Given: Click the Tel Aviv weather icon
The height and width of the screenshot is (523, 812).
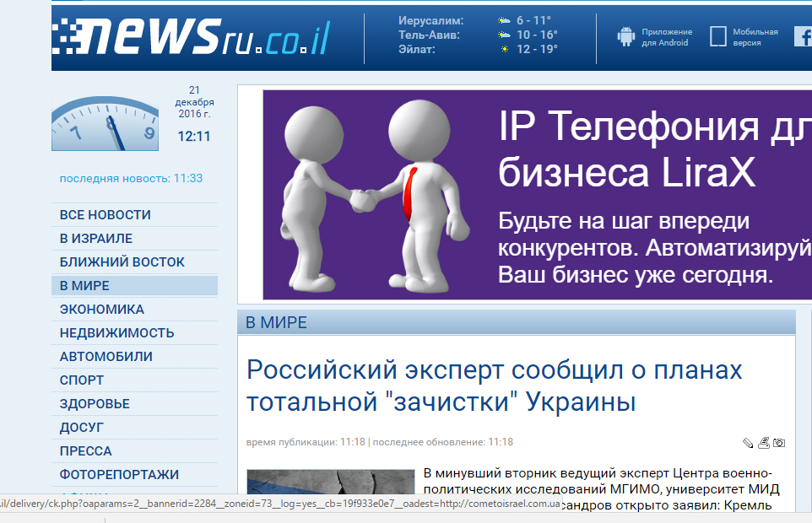Looking at the screenshot, I should click(504, 35).
